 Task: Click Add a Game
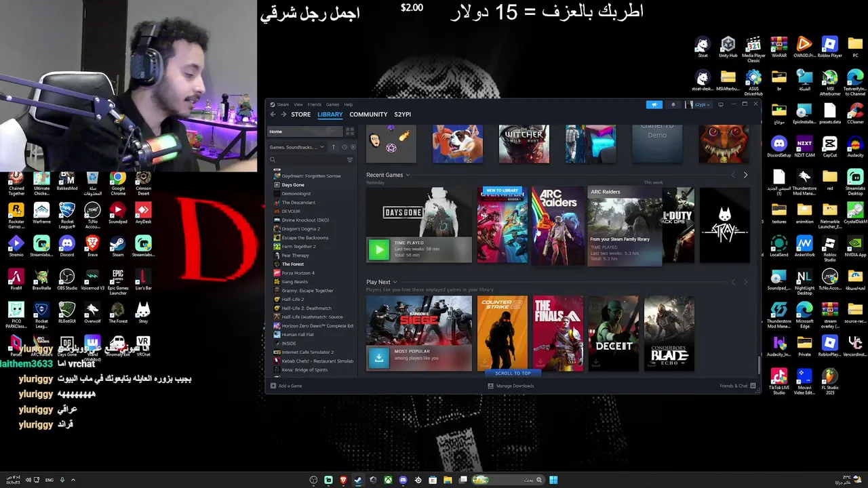pyautogui.click(x=286, y=386)
